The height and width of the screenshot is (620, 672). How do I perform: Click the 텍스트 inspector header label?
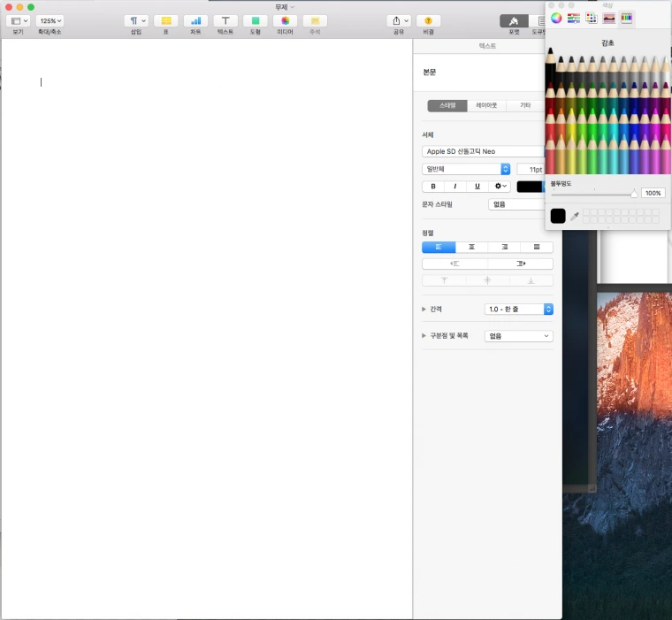click(487, 46)
